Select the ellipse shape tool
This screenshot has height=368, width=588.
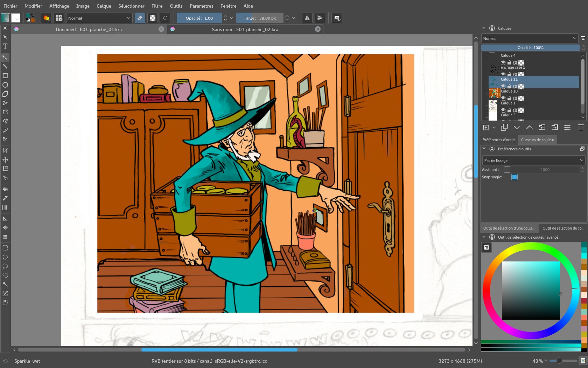tap(5, 84)
